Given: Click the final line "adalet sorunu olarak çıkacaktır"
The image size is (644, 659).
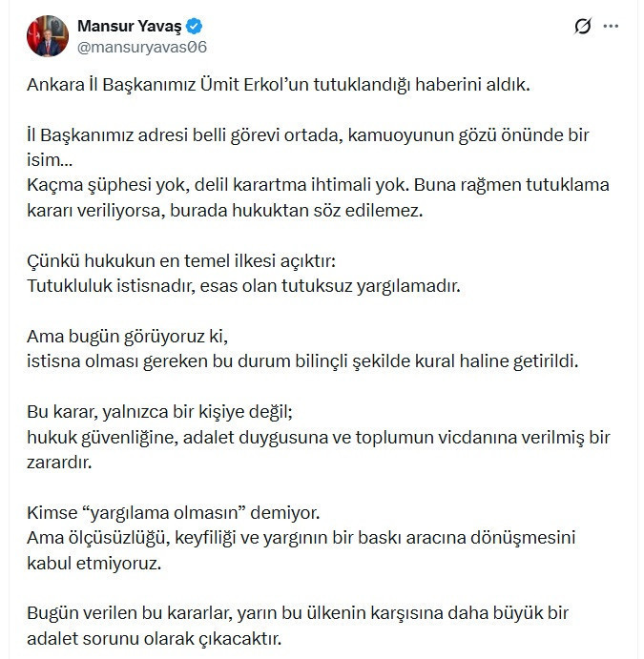Looking at the screenshot, I should 154,637.
